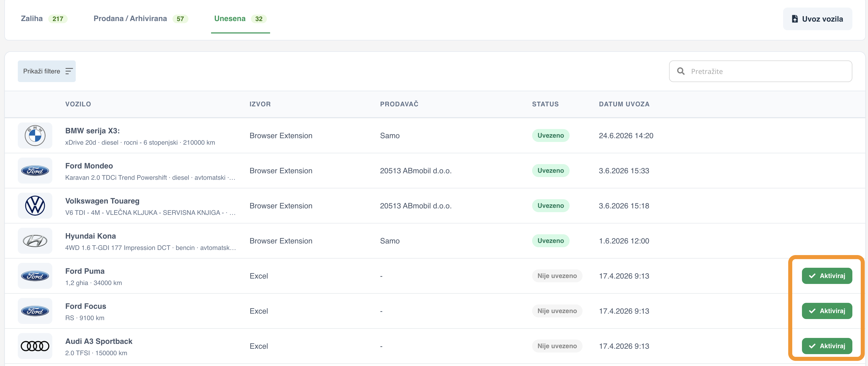The image size is (868, 366).
Task: Click the STATUS column header
Action: [x=545, y=104]
